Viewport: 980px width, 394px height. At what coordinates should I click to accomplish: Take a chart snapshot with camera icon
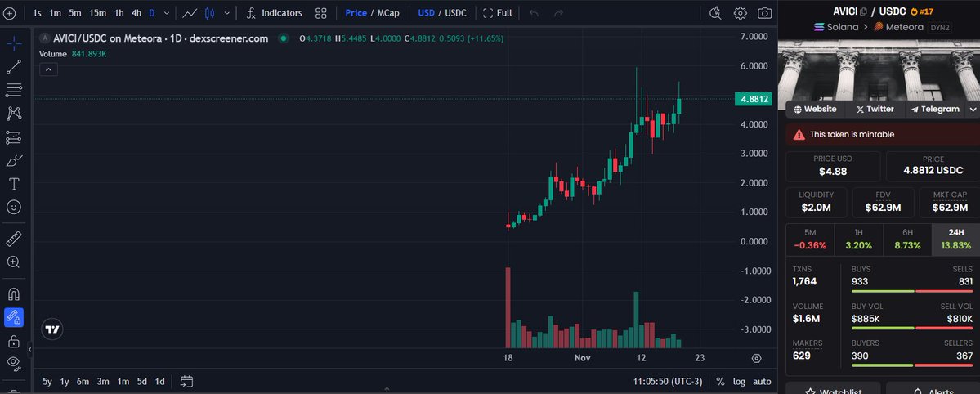[x=763, y=12]
